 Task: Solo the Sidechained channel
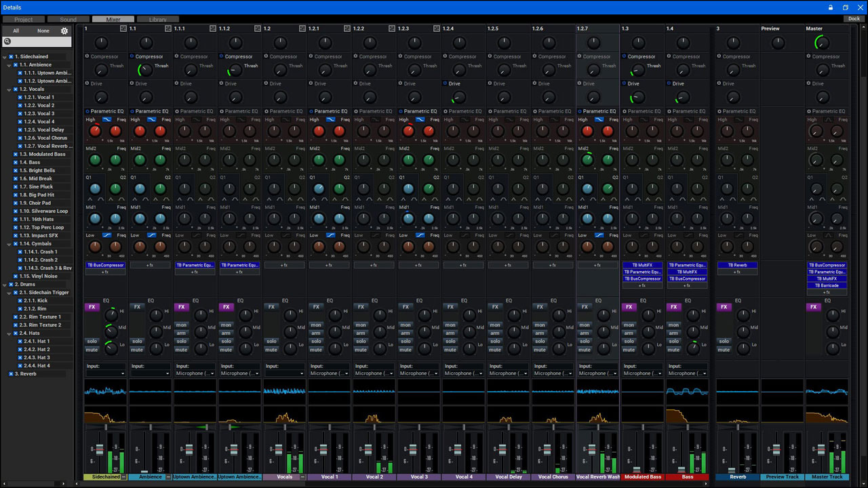[92, 341]
